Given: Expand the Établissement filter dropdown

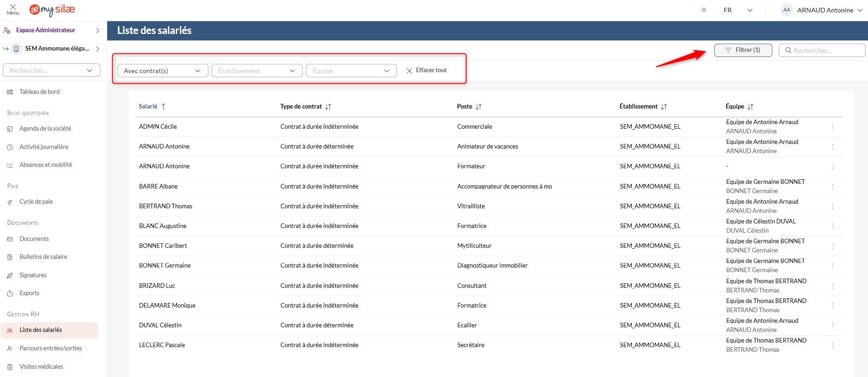Looking at the screenshot, I should pyautogui.click(x=257, y=71).
